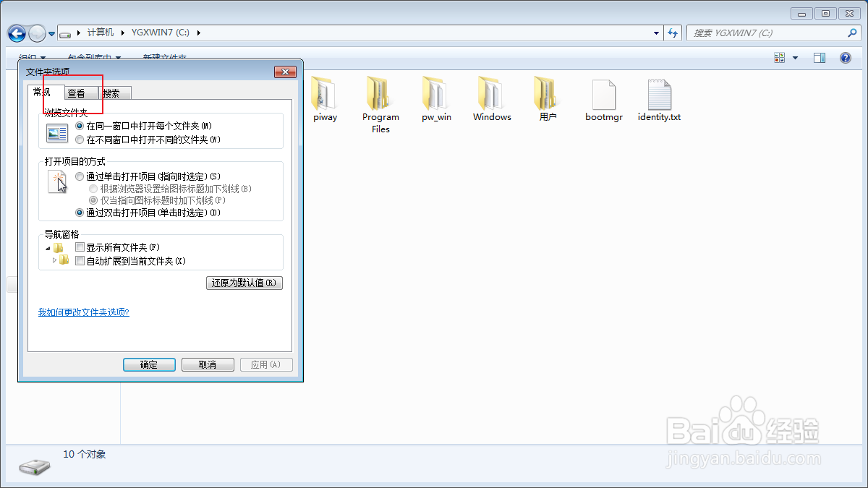This screenshot has width=868, height=488.
Task: Switch to the 查看 tab
Action: pyautogui.click(x=76, y=93)
